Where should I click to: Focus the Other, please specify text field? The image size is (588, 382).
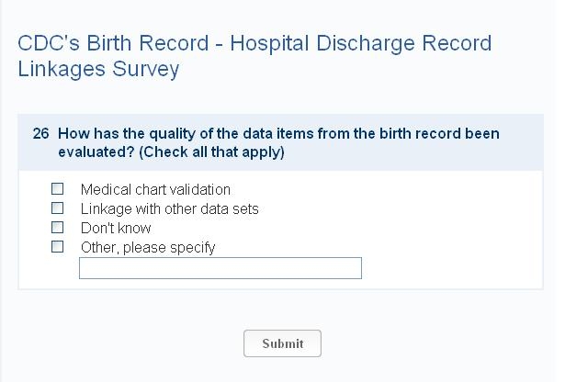(x=220, y=268)
